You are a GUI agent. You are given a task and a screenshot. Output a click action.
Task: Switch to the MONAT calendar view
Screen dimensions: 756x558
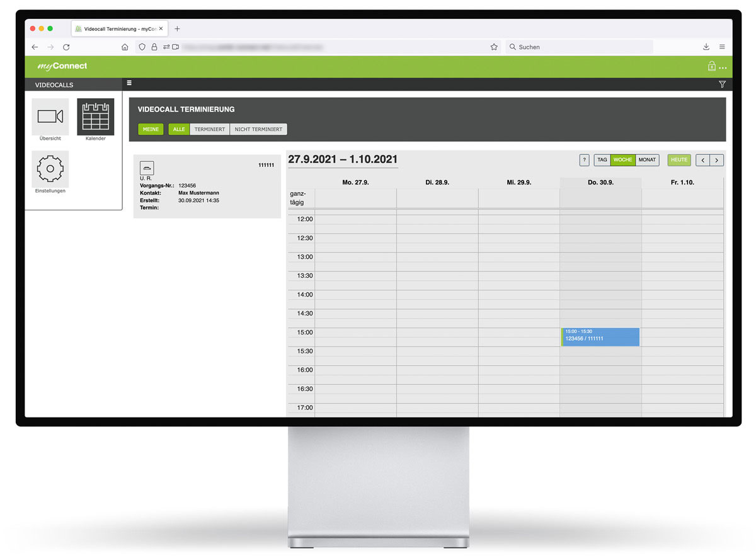point(648,160)
